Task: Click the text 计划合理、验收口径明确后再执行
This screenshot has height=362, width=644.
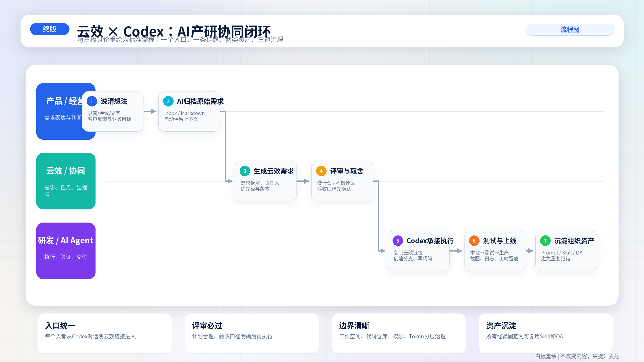Action: [232, 336]
